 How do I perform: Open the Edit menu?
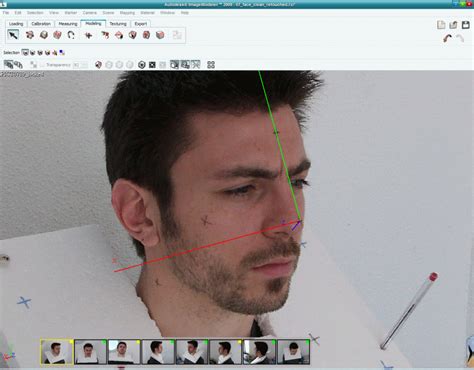18,13
